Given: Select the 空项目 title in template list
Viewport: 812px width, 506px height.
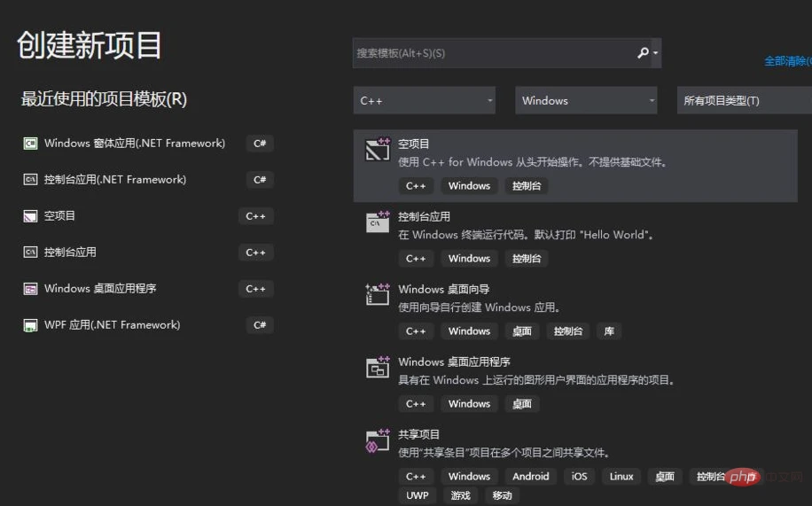Looking at the screenshot, I should 413,144.
